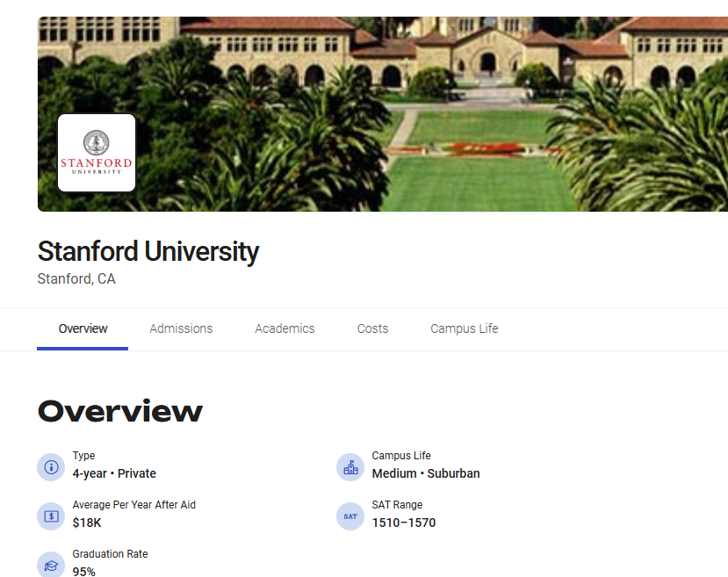Screen dimensions: 728x577
Task: Select the Overview tab
Action: (83, 328)
